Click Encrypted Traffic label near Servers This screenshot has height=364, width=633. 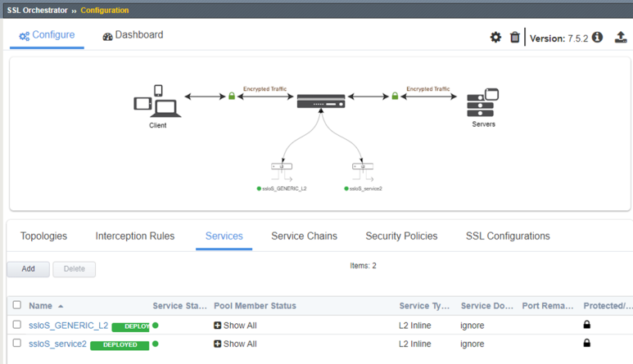(x=428, y=88)
